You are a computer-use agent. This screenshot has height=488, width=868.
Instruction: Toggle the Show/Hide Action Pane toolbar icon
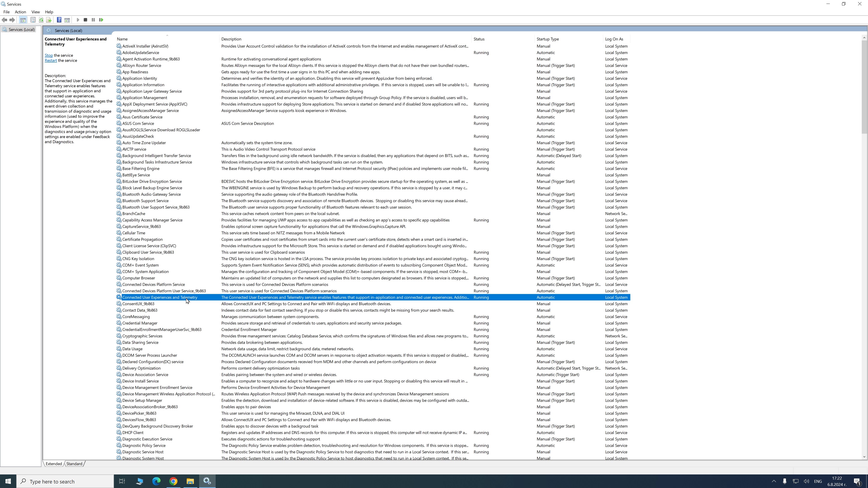(67, 20)
